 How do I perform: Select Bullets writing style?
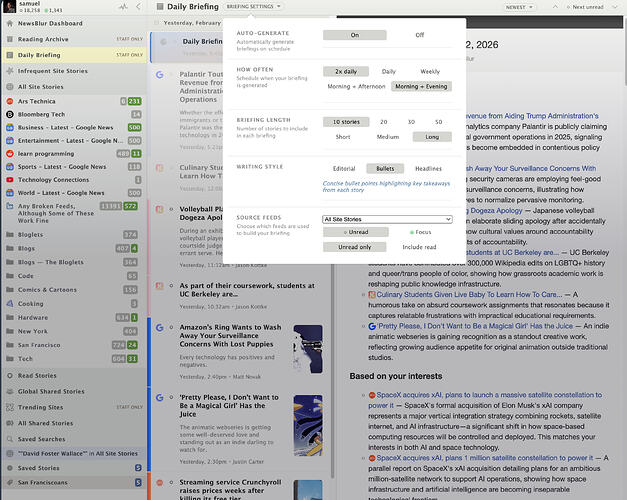pyautogui.click(x=385, y=169)
